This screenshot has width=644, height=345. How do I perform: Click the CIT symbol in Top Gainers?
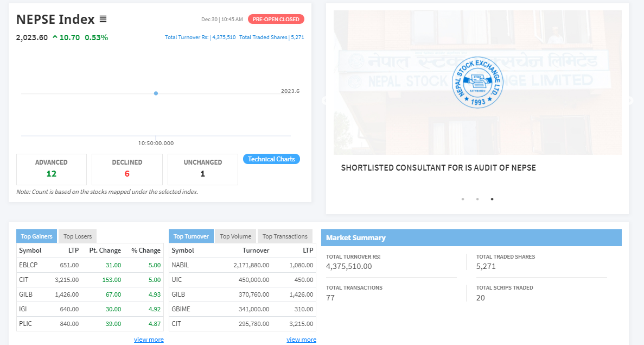coord(24,280)
